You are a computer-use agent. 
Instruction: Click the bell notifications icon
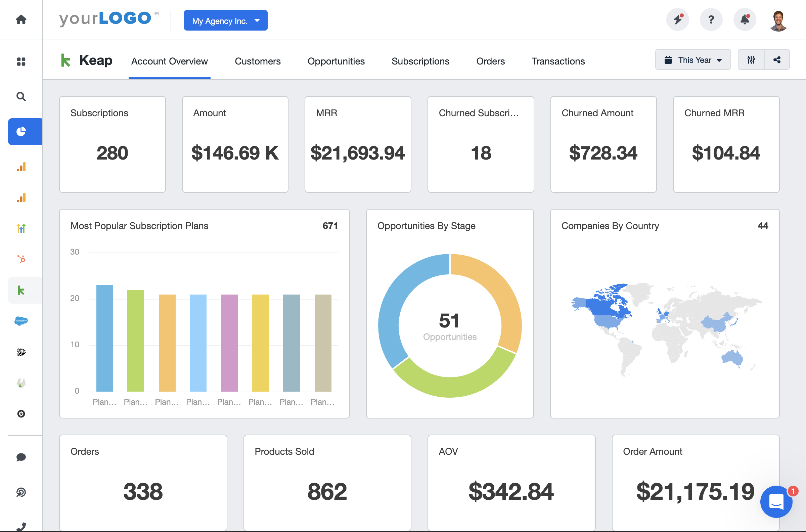click(745, 20)
